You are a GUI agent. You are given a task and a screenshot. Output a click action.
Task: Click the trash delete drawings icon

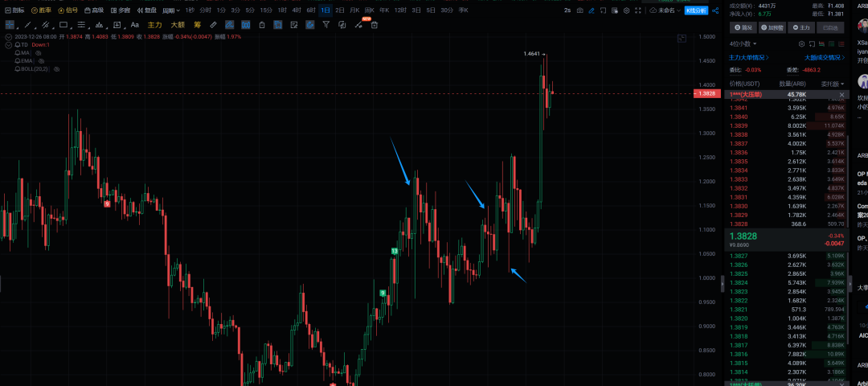pos(375,25)
